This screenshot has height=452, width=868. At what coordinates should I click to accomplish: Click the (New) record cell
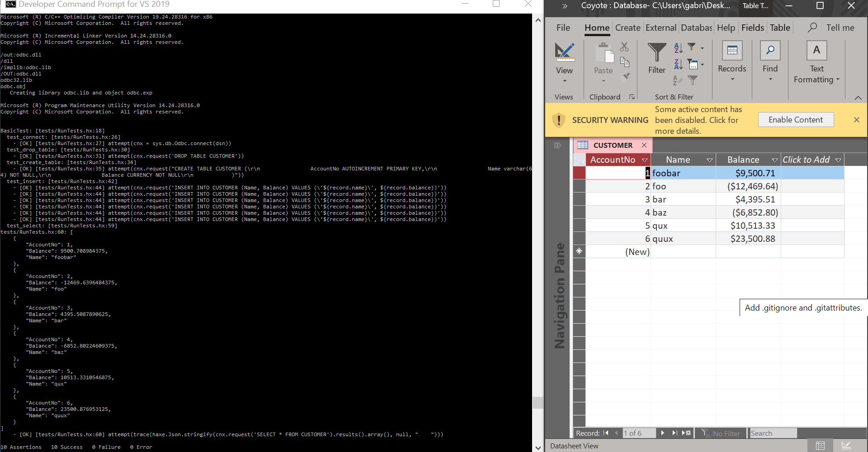click(x=618, y=252)
